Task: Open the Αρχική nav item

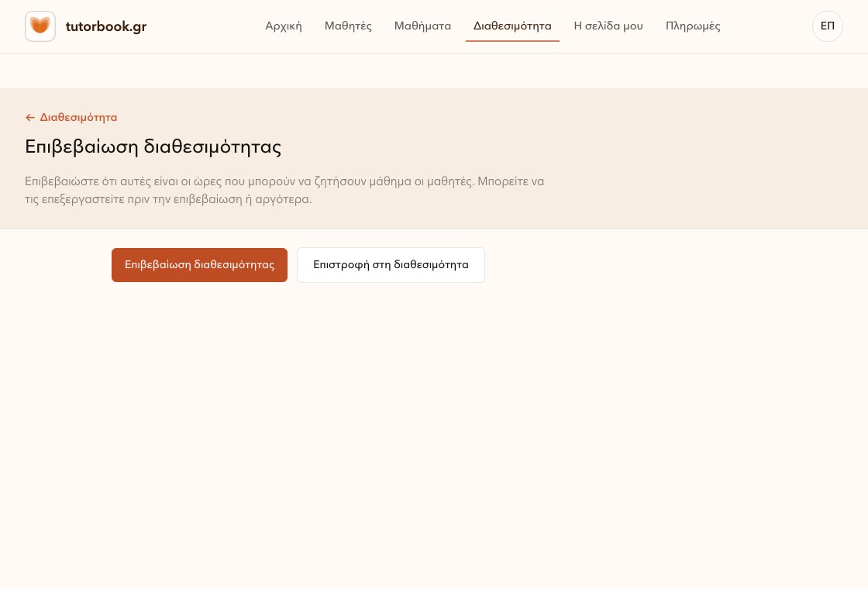Action: click(284, 26)
